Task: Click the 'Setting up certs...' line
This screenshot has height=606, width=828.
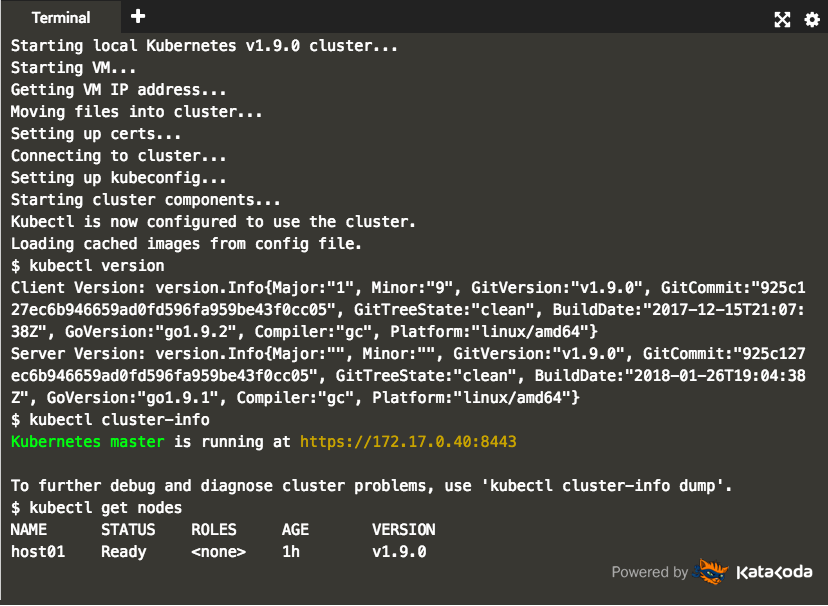Action: pyautogui.click(x=96, y=134)
